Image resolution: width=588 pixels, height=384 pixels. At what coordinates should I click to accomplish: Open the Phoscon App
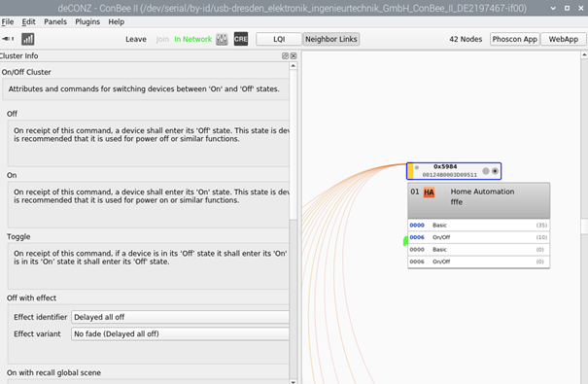(514, 39)
